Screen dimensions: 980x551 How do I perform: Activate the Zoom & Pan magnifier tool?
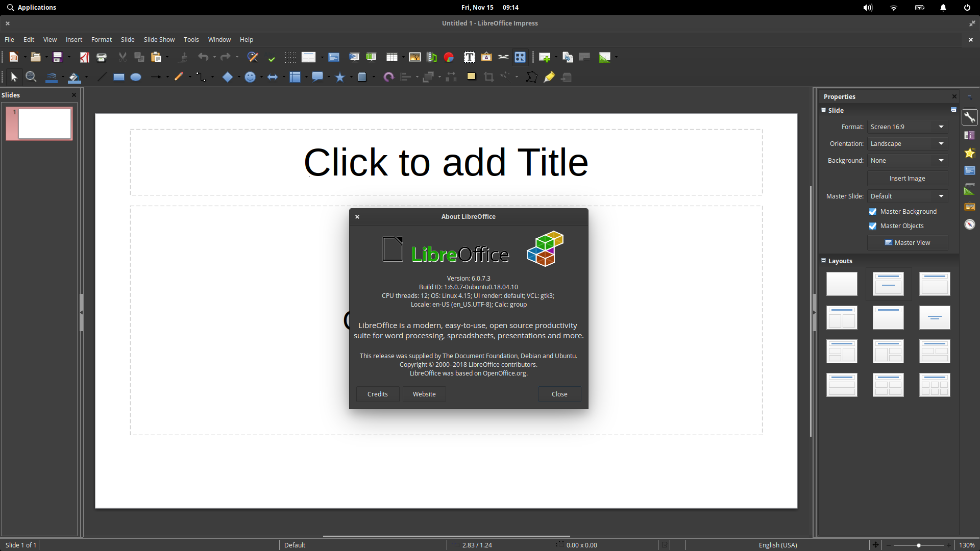point(31,77)
